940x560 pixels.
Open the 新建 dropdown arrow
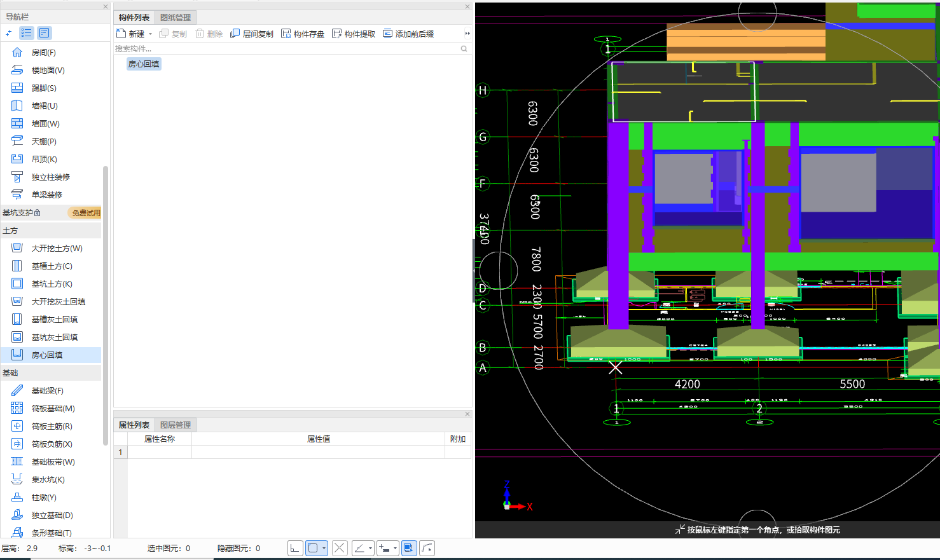151,34
